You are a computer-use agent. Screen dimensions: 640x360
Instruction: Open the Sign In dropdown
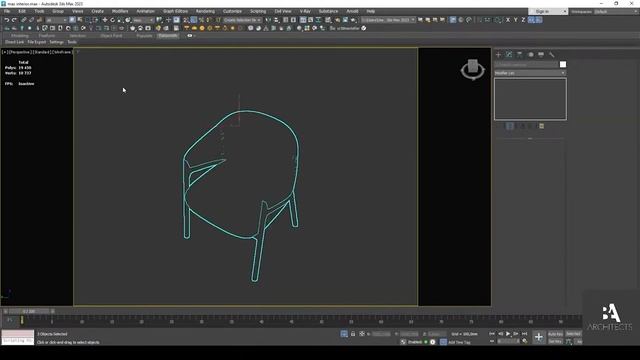click(548, 11)
